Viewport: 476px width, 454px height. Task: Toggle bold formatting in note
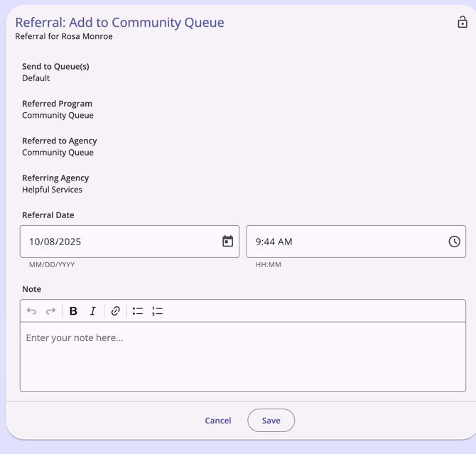tap(73, 311)
